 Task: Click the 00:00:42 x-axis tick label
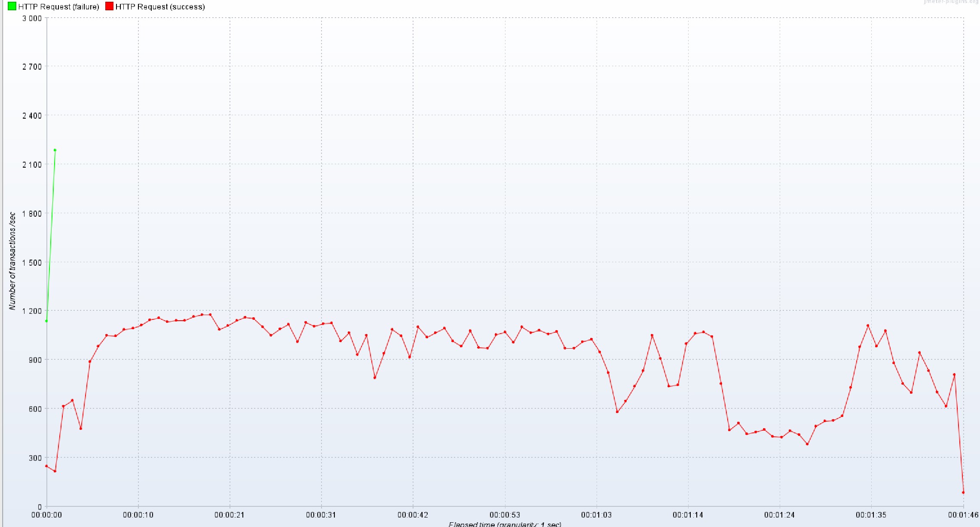coord(413,515)
